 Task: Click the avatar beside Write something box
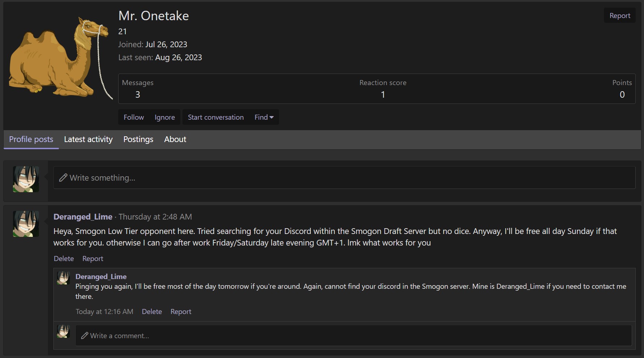[26, 179]
